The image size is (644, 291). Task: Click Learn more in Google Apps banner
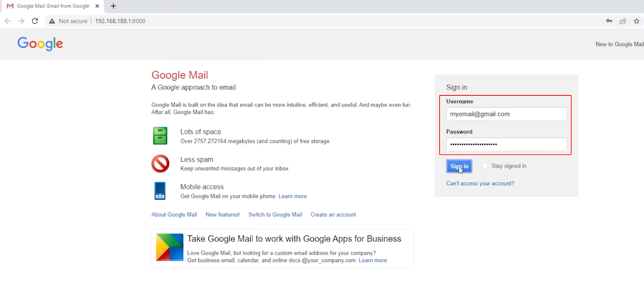[x=373, y=260]
